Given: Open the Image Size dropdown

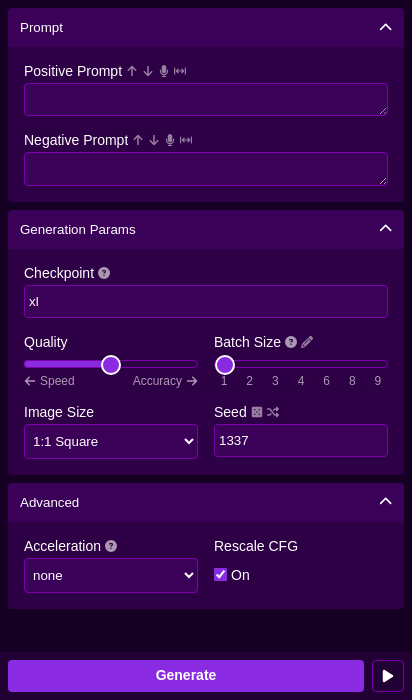Looking at the screenshot, I should 111,442.
